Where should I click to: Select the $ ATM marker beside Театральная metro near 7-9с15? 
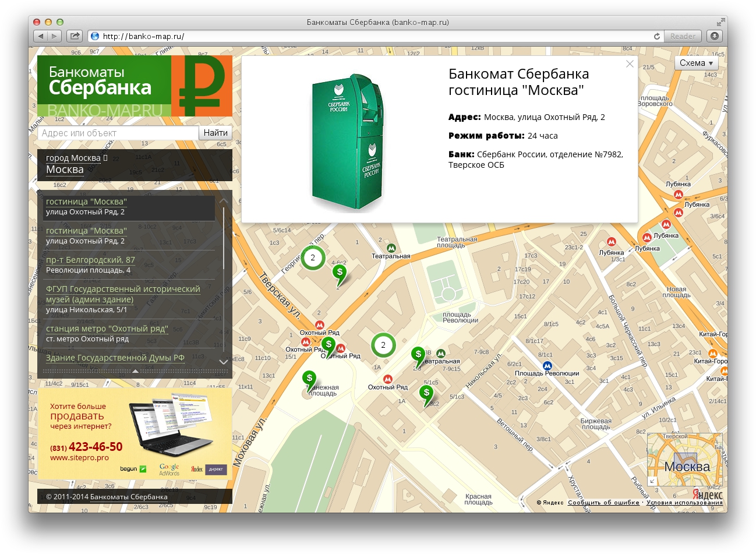[x=418, y=356]
